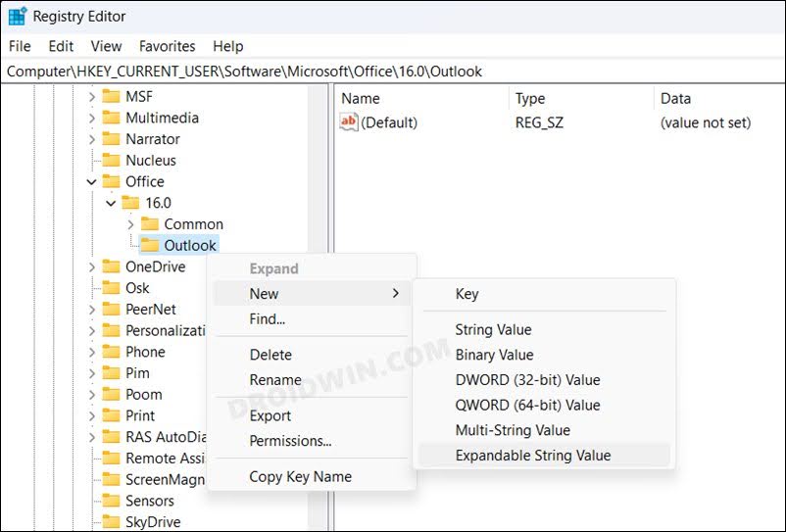Select DWORD (32-bit) Value
The image size is (786, 532).
click(544, 380)
